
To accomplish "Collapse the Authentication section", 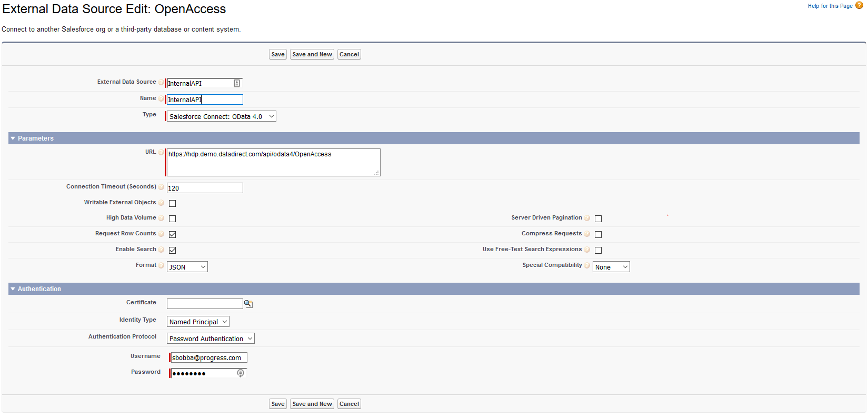I will [x=13, y=289].
